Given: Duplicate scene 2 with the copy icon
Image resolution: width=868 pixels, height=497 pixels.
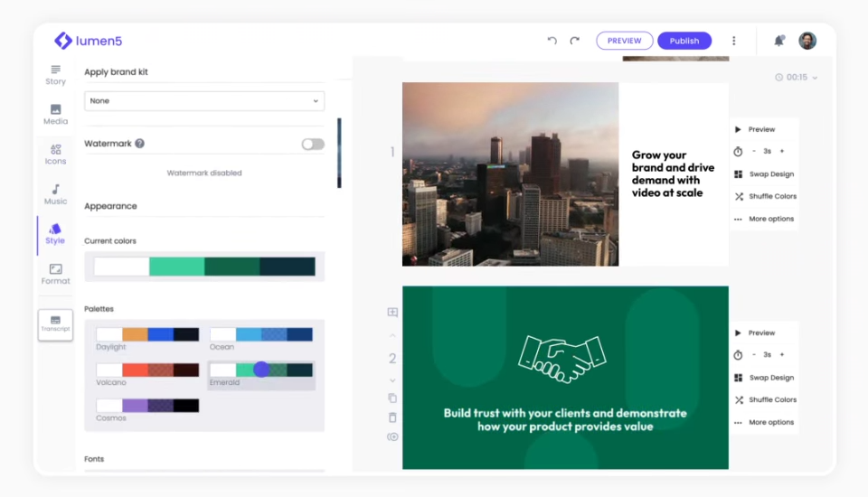Looking at the screenshot, I should pyautogui.click(x=392, y=398).
